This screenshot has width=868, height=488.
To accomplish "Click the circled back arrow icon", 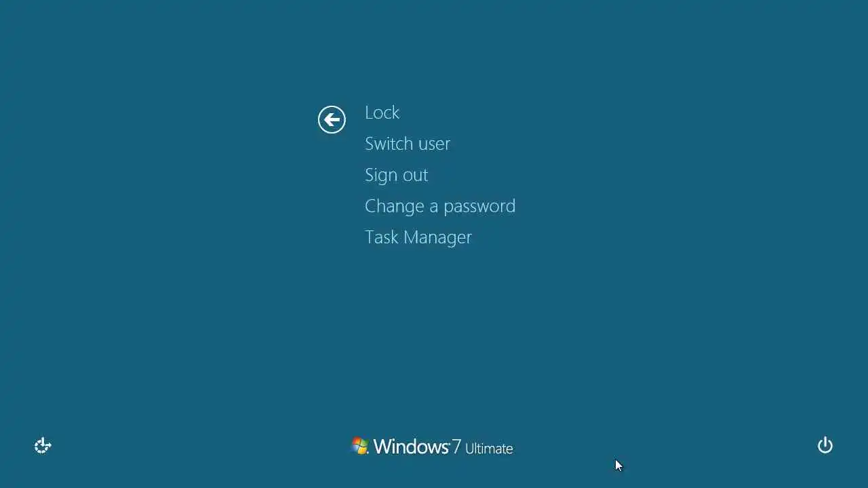I will coord(332,119).
